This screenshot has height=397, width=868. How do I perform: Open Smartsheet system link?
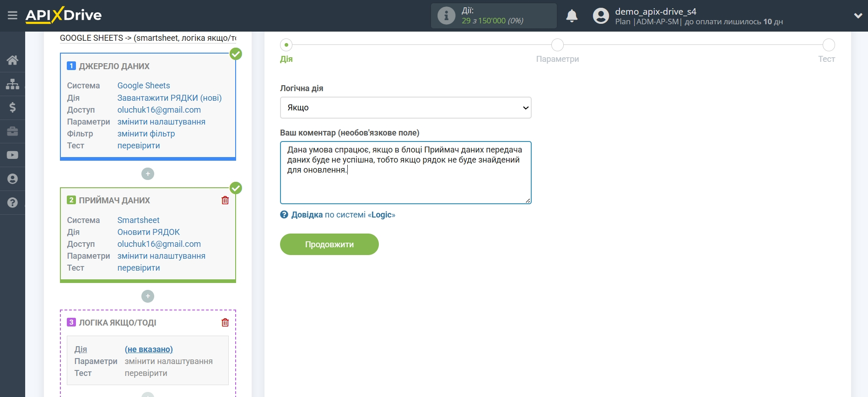click(x=138, y=220)
